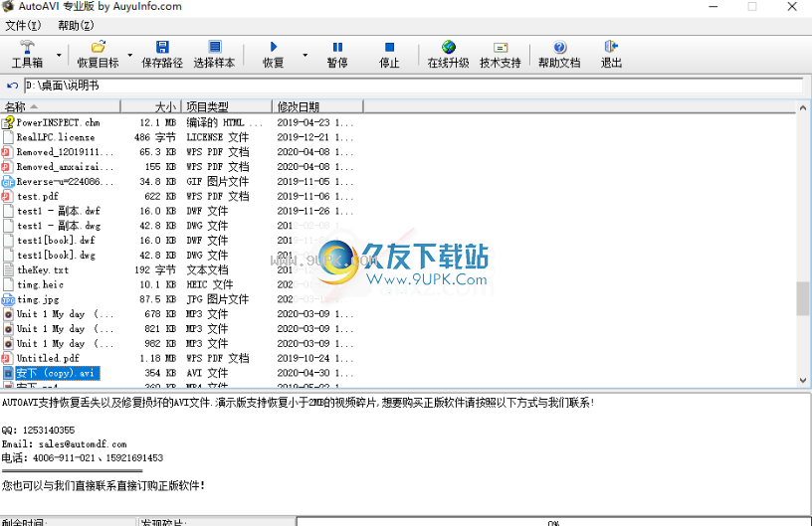This screenshot has height=526, width=812.
Task: Click the file list scroll up arrow
Action: [803, 107]
